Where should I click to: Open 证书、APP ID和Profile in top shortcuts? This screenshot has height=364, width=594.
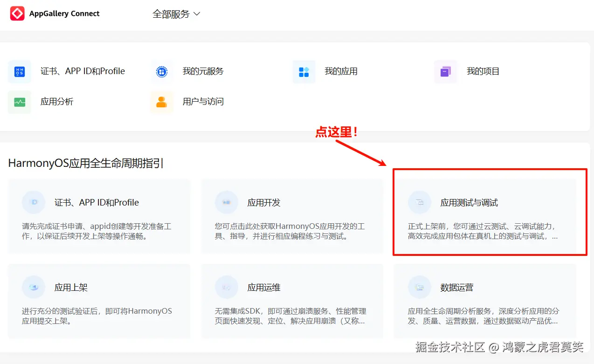83,71
